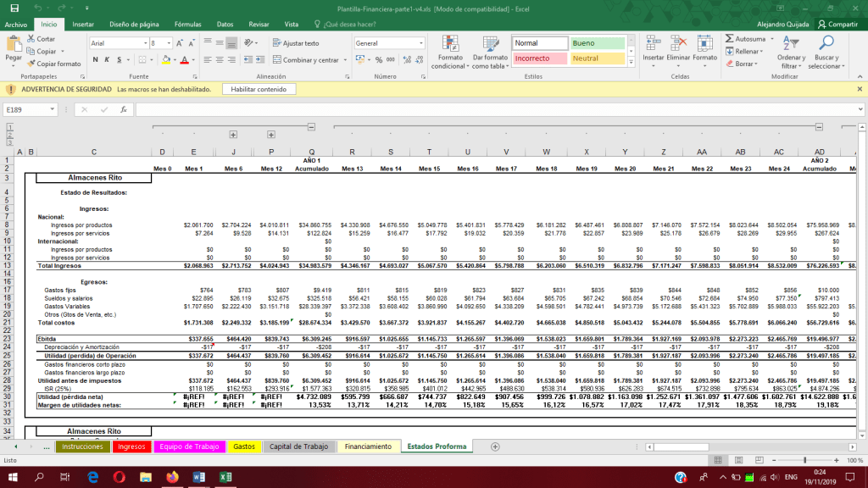Click Habilitar contenido button
Image resolution: width=868 pixels, height=488 pixels.
(x=259, y=89)
